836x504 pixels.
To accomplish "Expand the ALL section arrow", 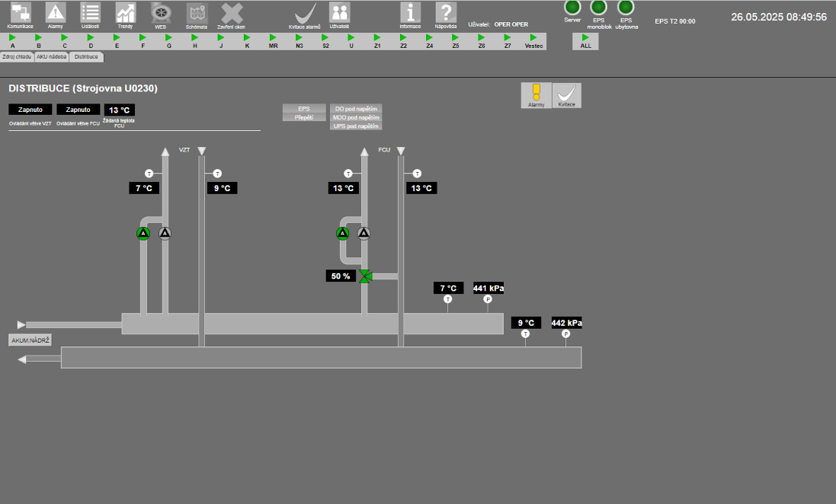I will 585,37.
